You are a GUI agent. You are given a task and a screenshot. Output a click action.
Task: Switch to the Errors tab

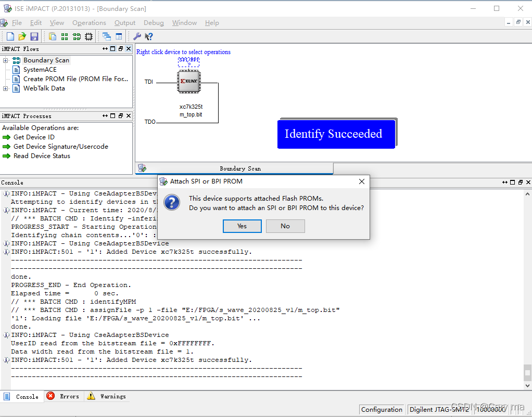coord(64,396)
